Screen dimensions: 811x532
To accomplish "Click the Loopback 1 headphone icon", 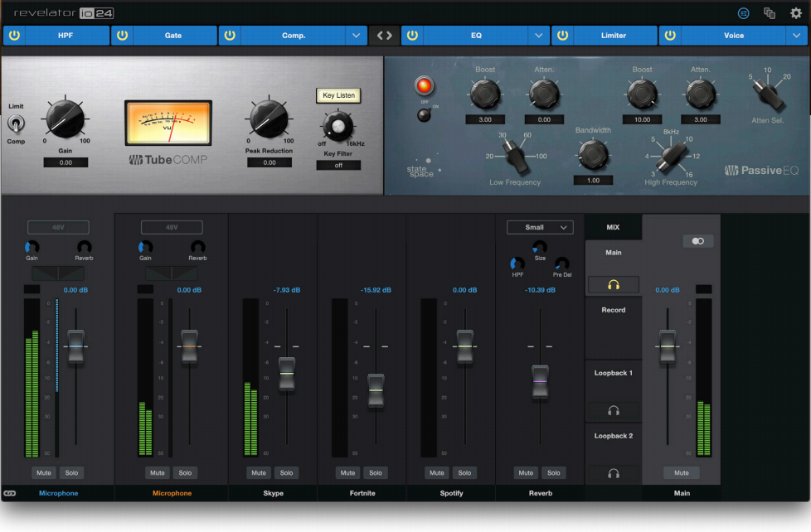I will point(613,410).
